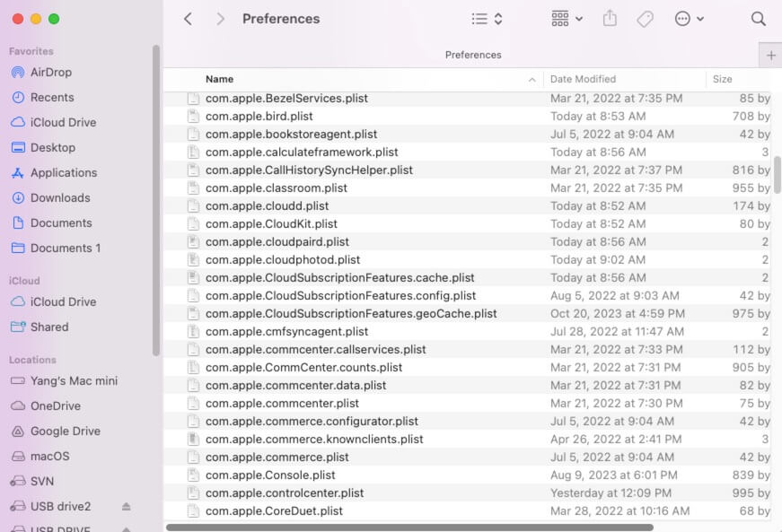Select com.apple.Console.plist
Viewport: 782px width, 532px height.
point(270,475)
